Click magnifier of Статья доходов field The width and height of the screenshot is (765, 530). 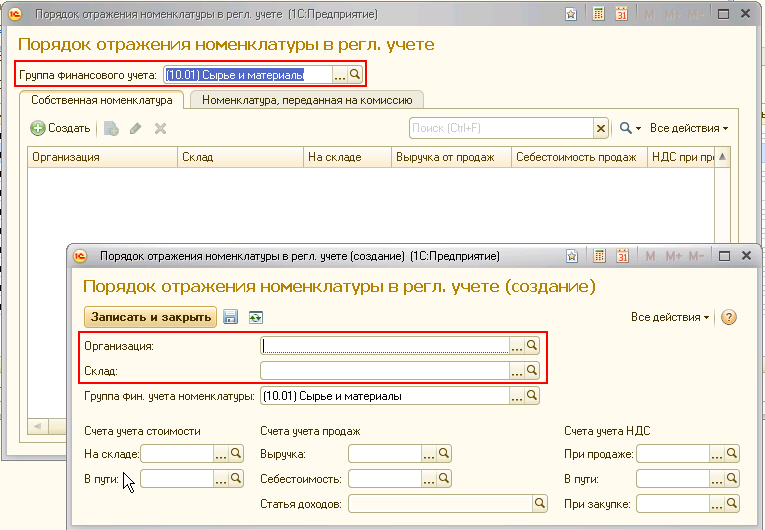(x=540, y=504)
